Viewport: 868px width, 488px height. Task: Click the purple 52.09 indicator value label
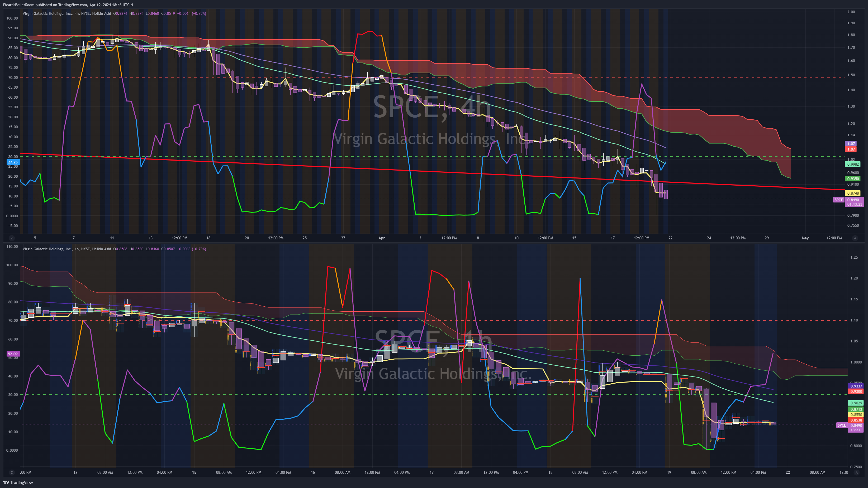13,354
